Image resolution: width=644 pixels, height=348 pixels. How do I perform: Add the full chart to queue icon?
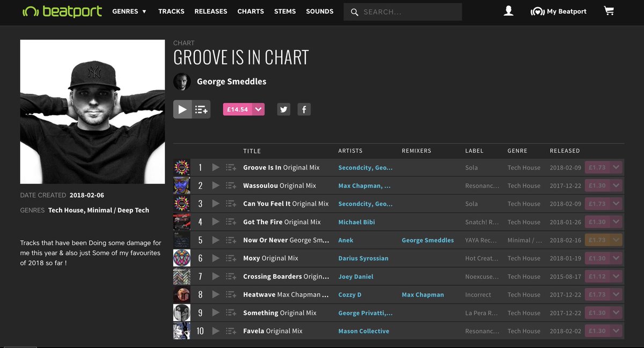pyautogui.click(x=201, y=109)
